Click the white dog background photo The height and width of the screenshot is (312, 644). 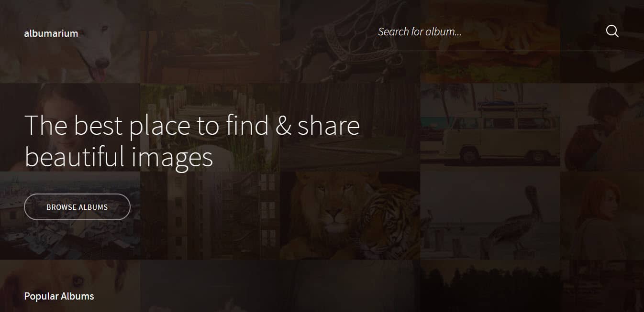[70, 42]
